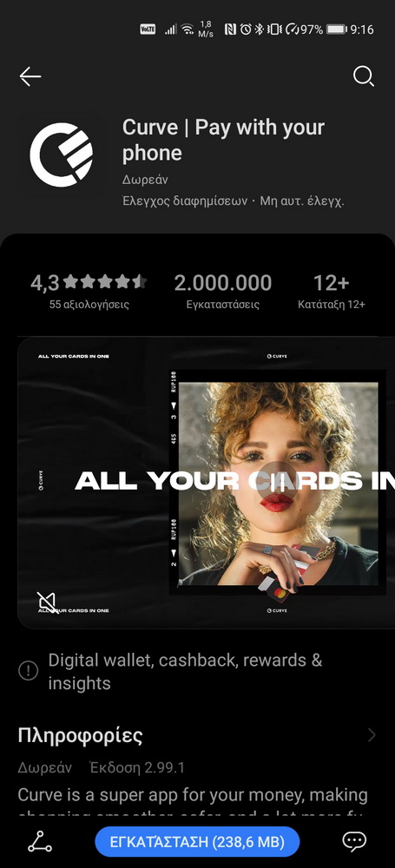Tap the Curve app logo
This screenshot has width=395, height=868.
(x=61, y=155)
